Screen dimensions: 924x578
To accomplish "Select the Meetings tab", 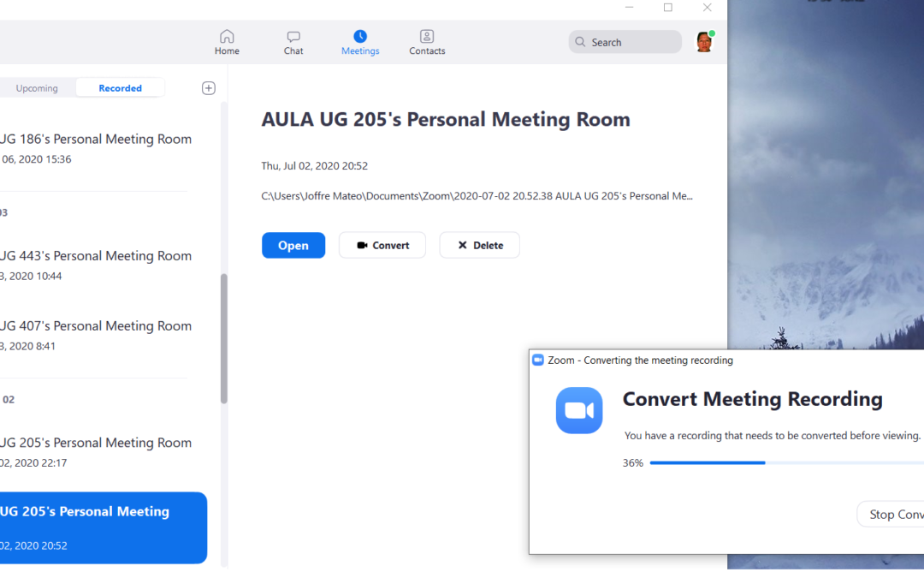I will [360, 43].
